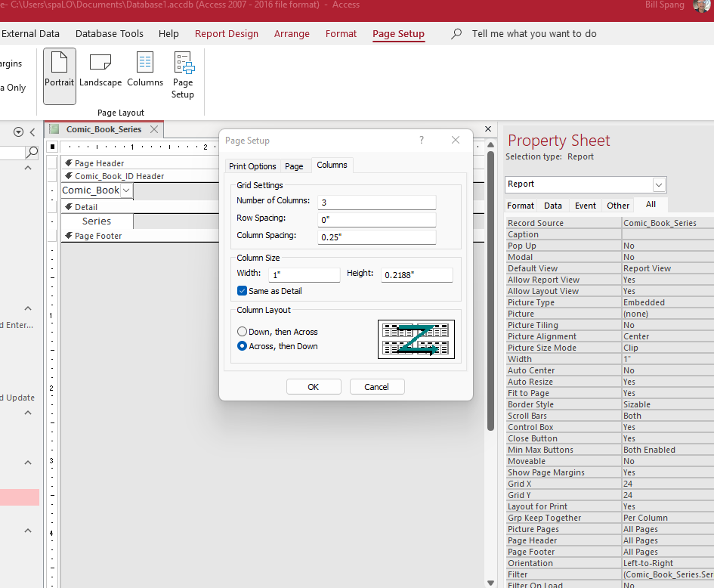Click the Grp Keep Together property value
This screenshot has width=714, height=588.
(668, 518)
